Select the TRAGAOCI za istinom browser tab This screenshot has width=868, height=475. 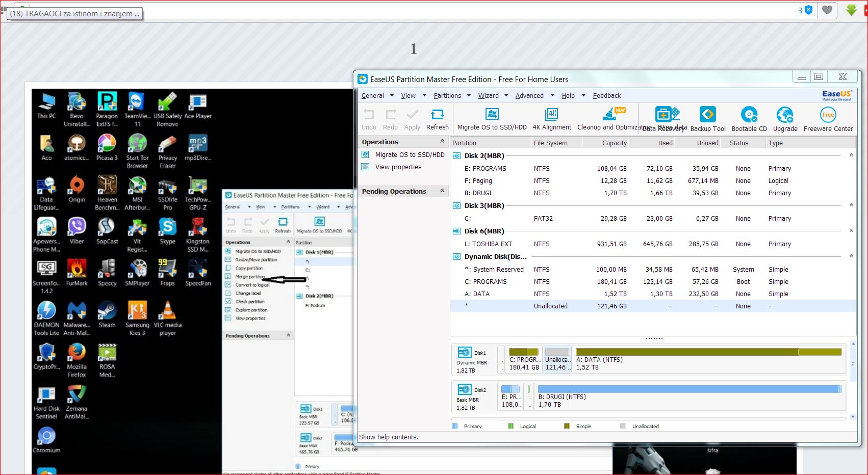(74, 14)
